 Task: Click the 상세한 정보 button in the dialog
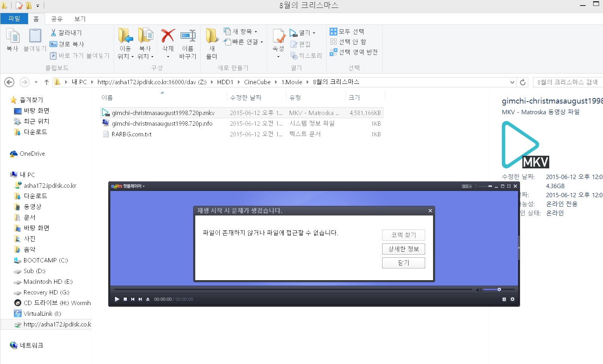click(x=403, y=249)
